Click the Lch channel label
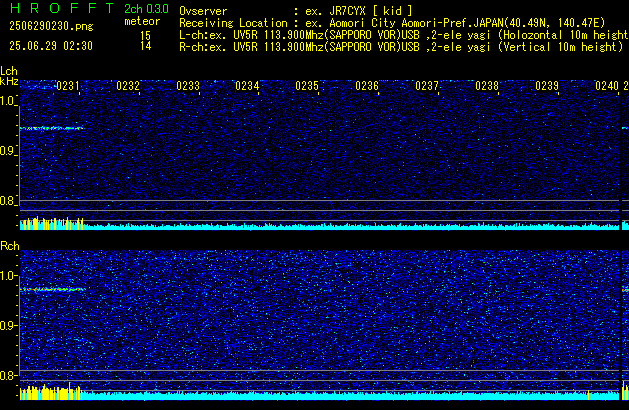 pos(9,71)
